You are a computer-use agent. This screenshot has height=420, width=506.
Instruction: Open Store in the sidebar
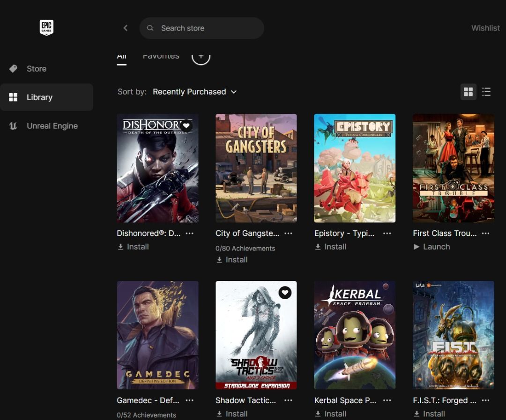click(46, 69)
